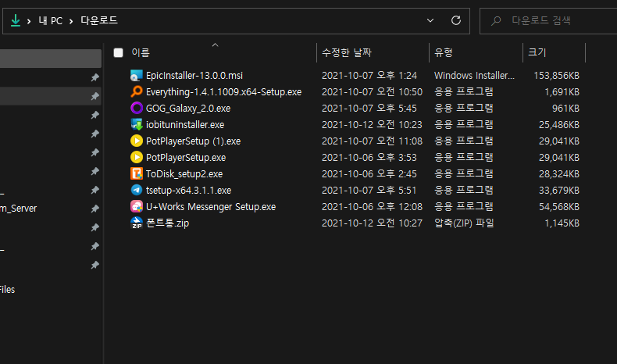617x364 pixels.
Task: Expand the chevron before 다운로드 in path
Action: tap(71, 21)
